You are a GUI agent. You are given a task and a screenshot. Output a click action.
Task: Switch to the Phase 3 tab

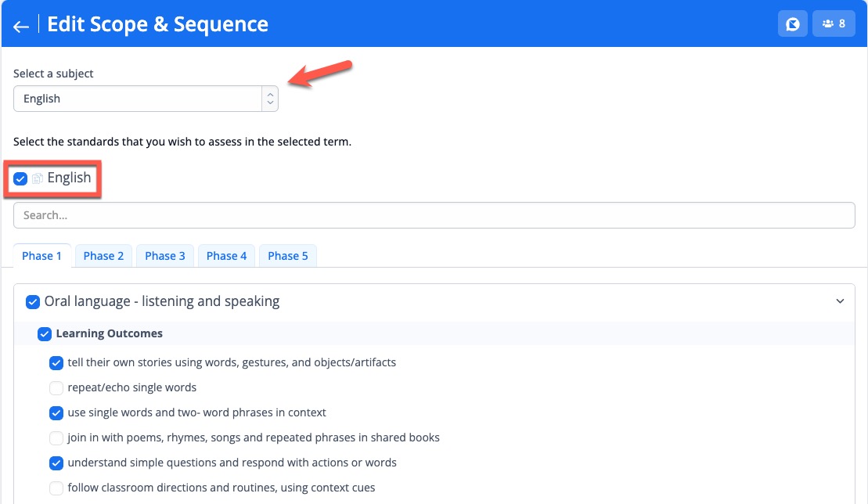(x=165, y=256)
